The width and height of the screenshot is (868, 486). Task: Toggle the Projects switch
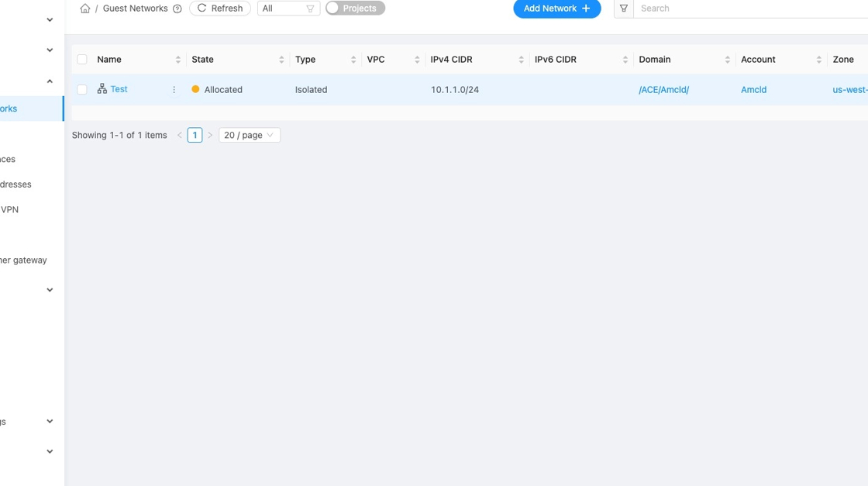(x=355, y=9)
